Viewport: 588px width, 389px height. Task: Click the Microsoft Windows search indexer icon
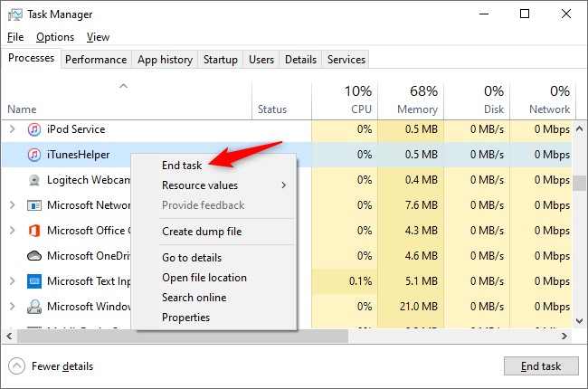coord(34,307)
